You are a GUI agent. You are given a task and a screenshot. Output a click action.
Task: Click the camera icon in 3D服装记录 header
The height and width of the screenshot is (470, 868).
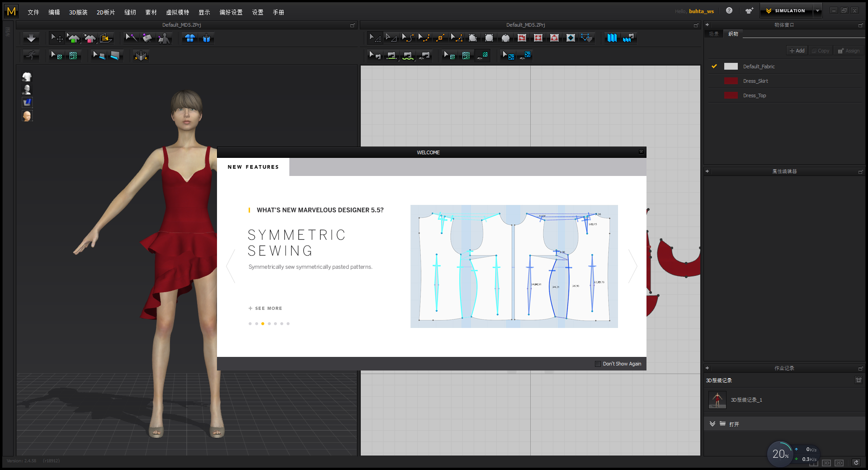pos(858,380)
